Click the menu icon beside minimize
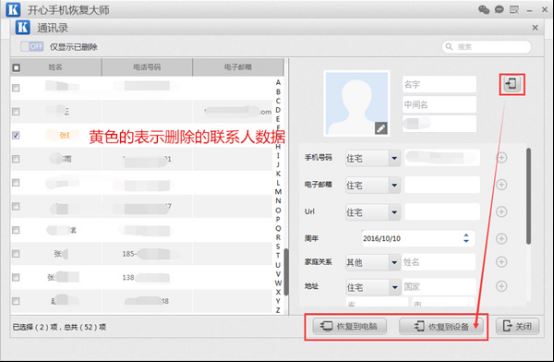Viewport: 554px width, 362px height. tap(514, 10)
